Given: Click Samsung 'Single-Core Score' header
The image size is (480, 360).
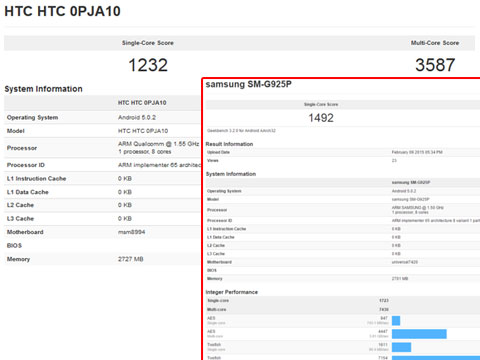Looking at the screenshot, I should pos(321,104).
